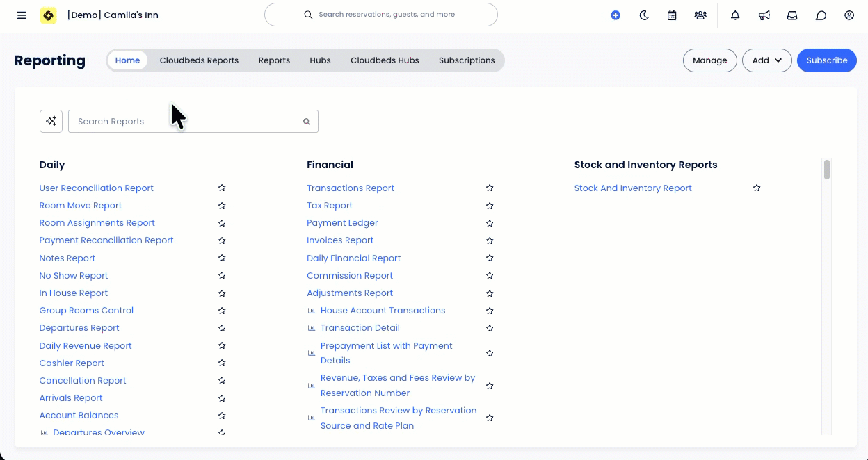Screen dimensions: 868x460
Task: Favorite the Transactions Report star
Action: (x=490, y=188)
